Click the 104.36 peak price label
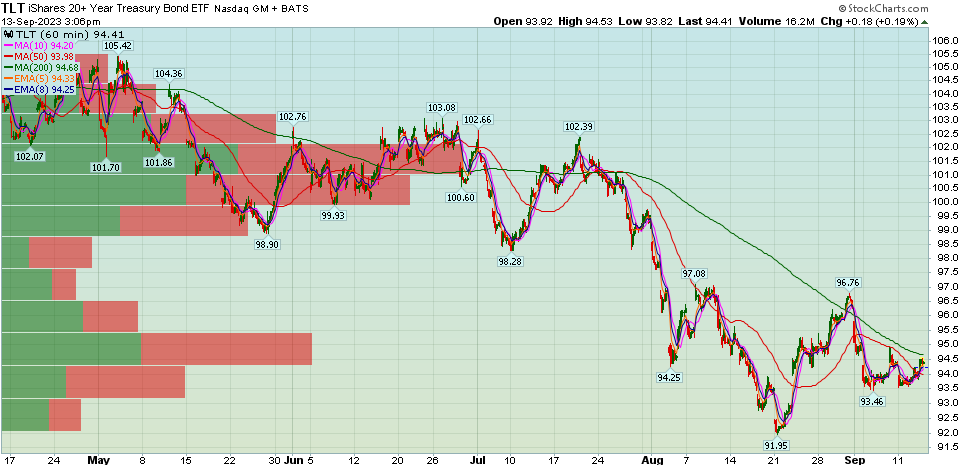The image size is (964, 465). point(169,73)
